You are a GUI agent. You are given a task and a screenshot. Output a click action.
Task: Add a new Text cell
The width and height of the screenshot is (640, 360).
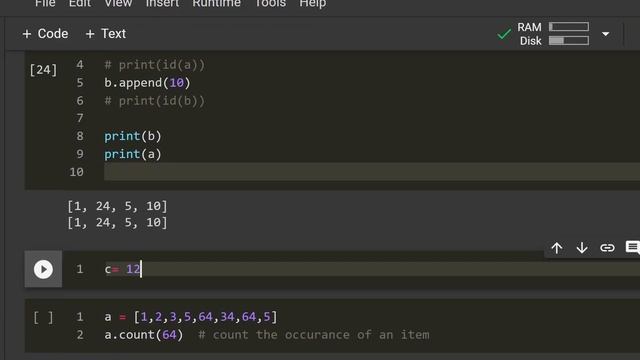[106, 33]
